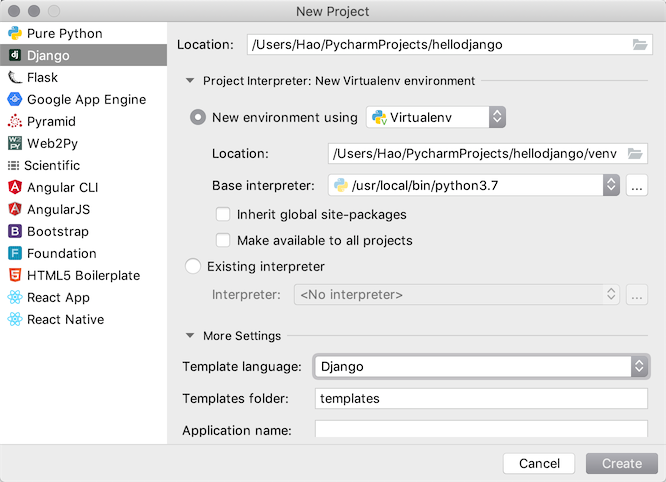Collapse the More Settings section

click(190, 336)
